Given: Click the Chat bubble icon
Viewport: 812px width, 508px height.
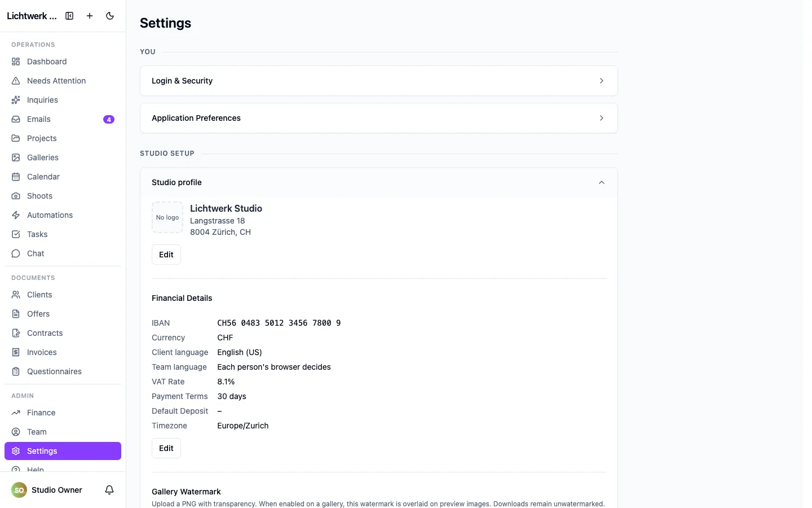Looking at the screenshot, I should (x=16, y=253).
